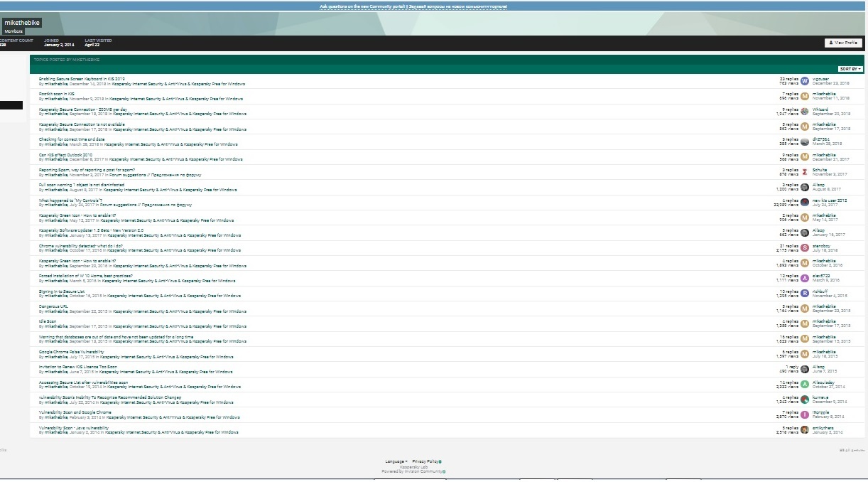The width and height of the screenshot is (868, 482).
Task: Open topic 'Dangerous URL'
Action: click(53, 306)
